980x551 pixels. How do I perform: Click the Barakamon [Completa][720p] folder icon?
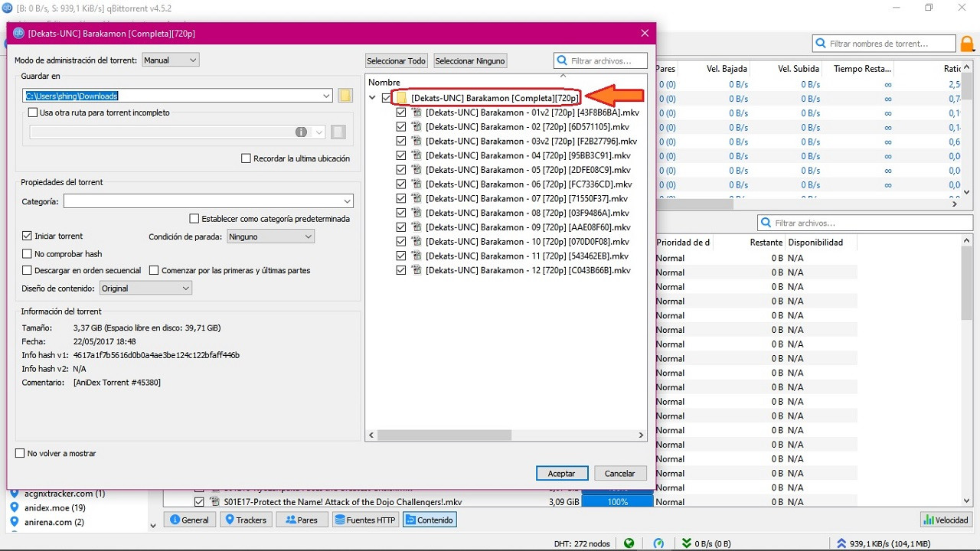point(401,98)
